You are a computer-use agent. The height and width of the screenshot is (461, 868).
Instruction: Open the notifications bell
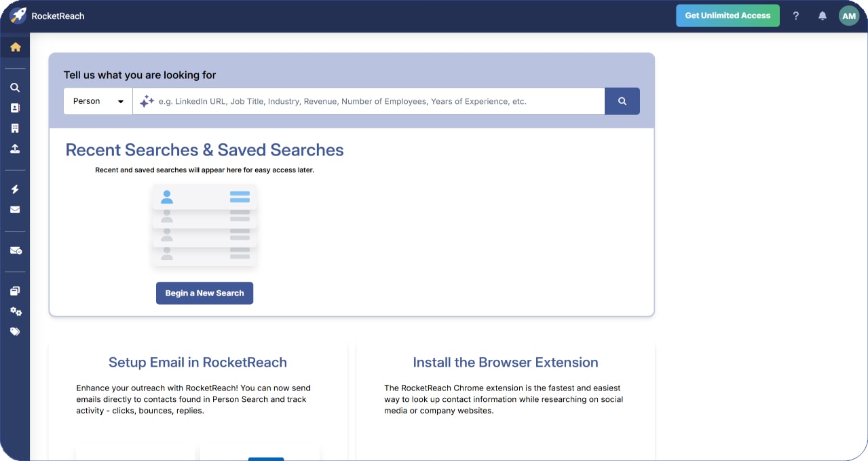coord(823,16)
